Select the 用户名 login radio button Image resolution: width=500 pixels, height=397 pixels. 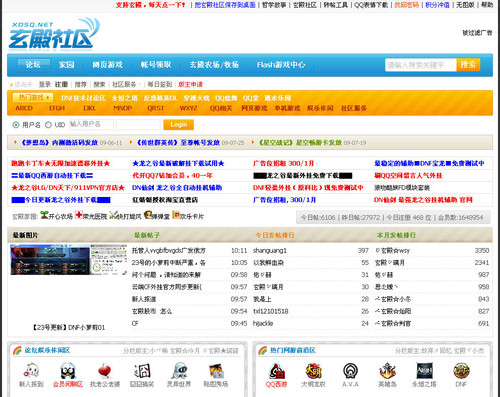(16, 125)
